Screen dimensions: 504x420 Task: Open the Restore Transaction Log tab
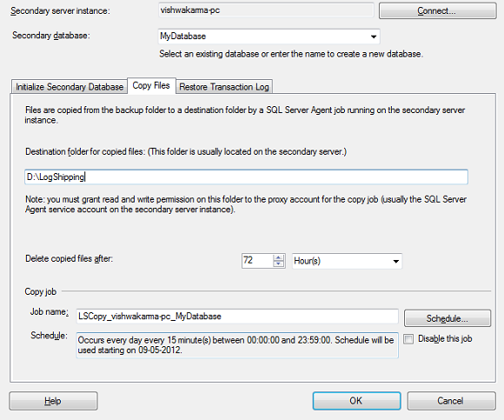click(224, 87)
